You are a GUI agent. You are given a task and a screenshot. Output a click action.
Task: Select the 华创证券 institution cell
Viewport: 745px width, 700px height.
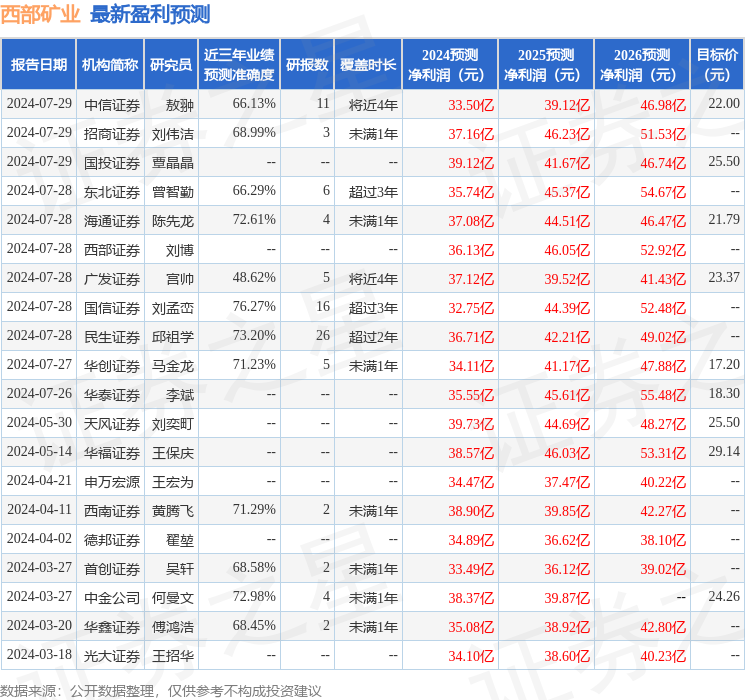pyautogui.click(x=112, y=365)
